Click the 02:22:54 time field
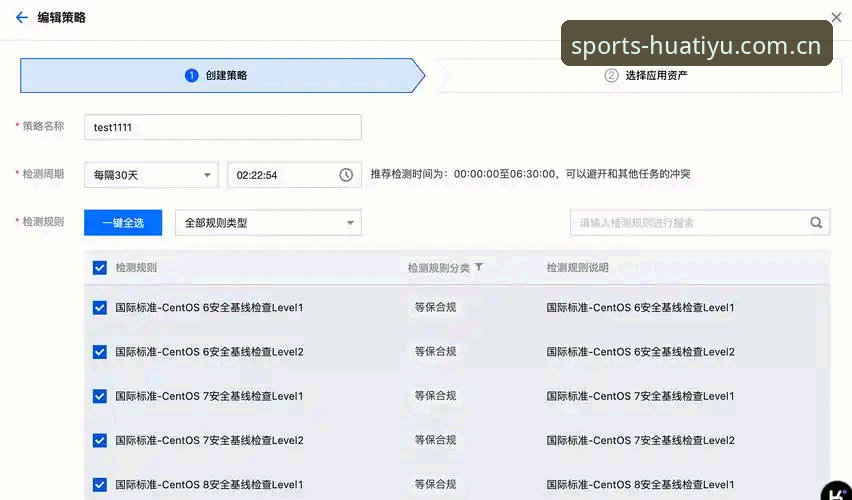This screenshot has width=852, height=500. (295, 175)
